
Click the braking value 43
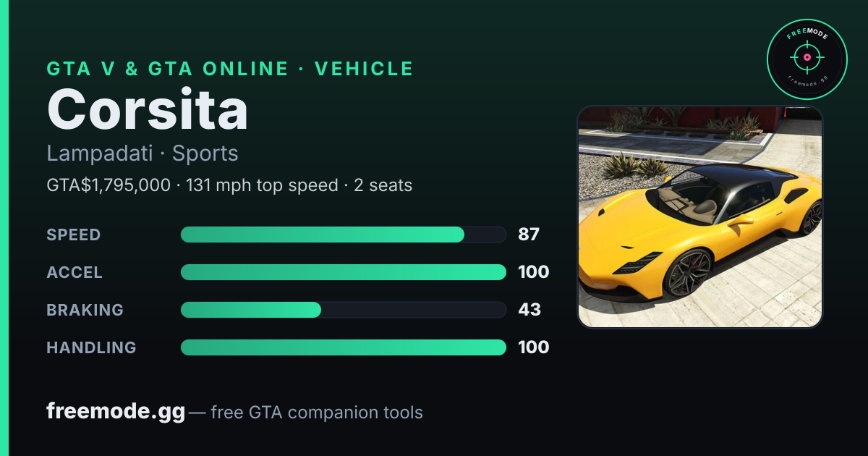[529, 310]
